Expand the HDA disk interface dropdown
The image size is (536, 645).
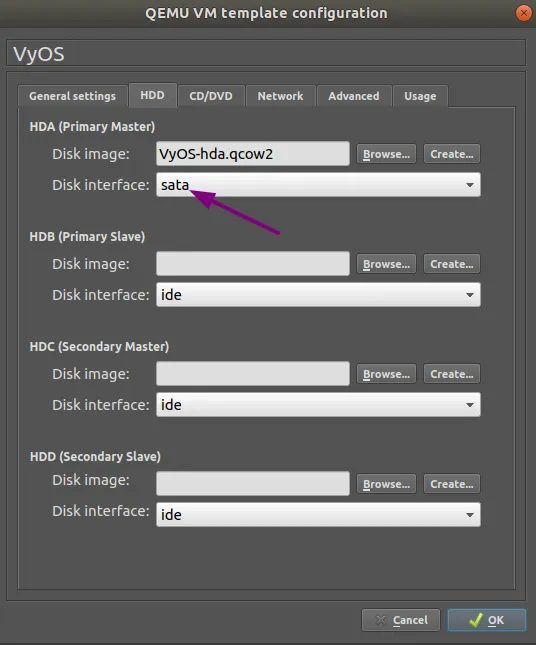pyautogui.click(x=318, y=185)
